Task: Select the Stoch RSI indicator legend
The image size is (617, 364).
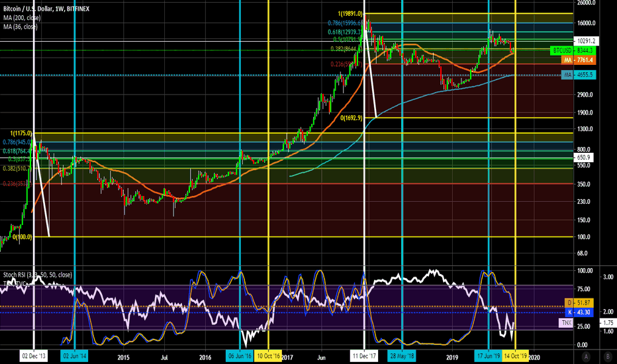Action: 37,275
